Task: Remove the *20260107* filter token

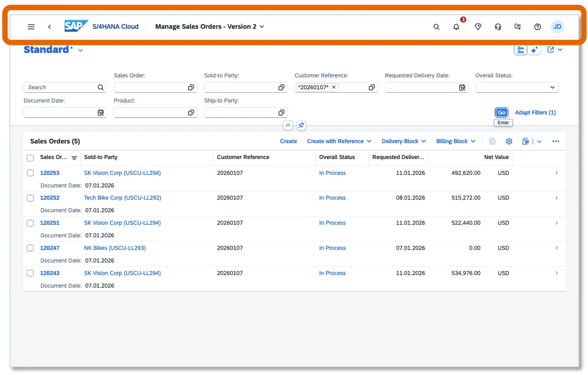Action: tap(334, 87)
